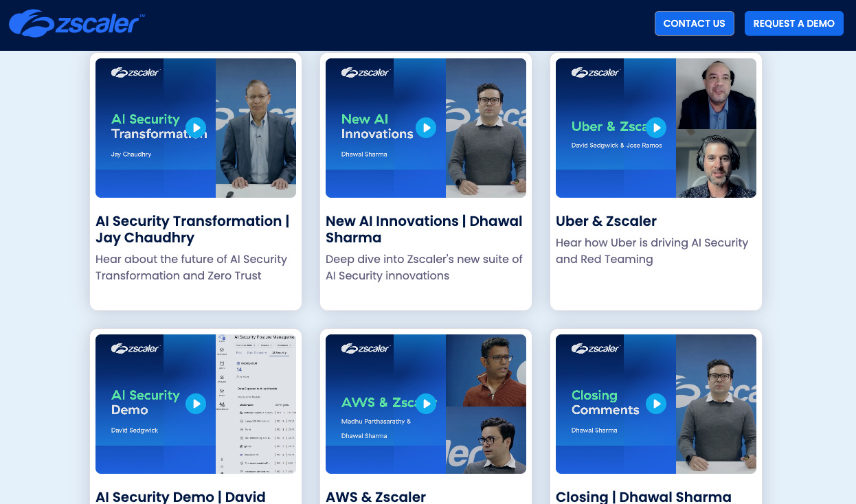Click 'David Sedgwick' name in demo thumbnail
The image size is (856, 504).
[135, 431]
